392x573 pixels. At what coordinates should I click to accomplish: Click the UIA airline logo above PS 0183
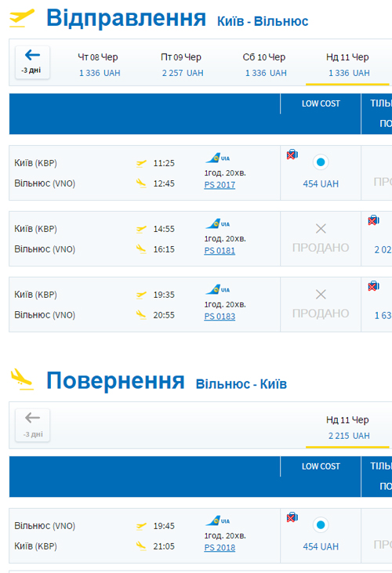[218, 290]
